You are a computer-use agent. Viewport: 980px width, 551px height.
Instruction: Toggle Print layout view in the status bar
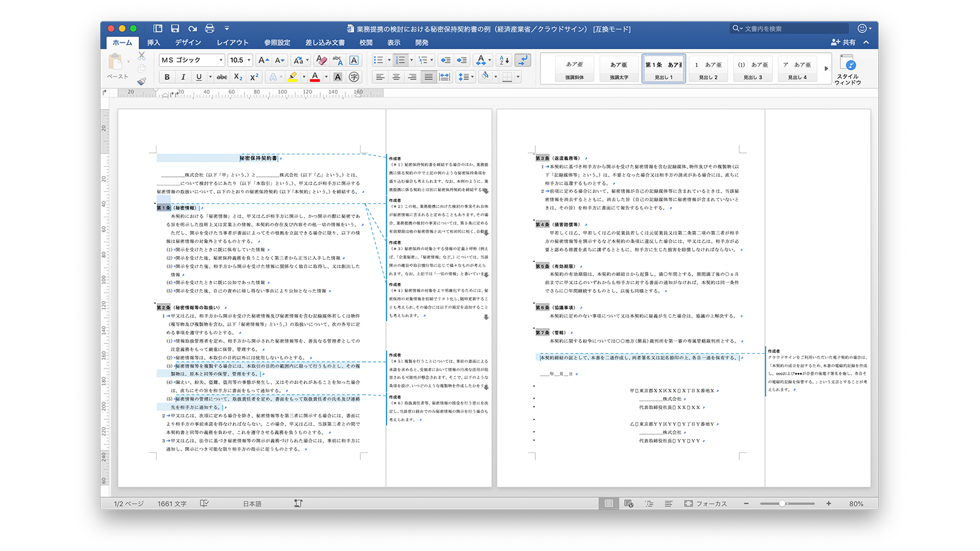click(608, 503)
